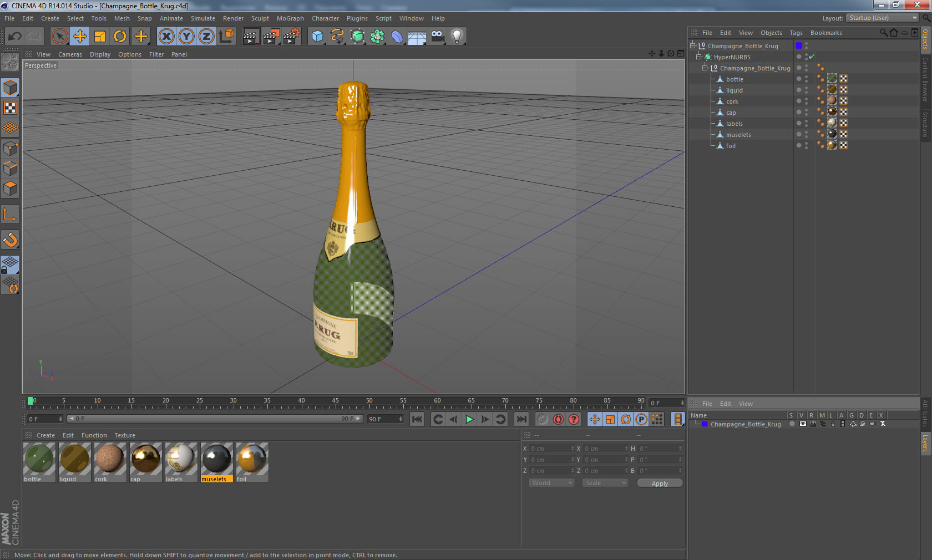Enable the Snap magnet tool

pyautogui.click(x=10, y=240)
